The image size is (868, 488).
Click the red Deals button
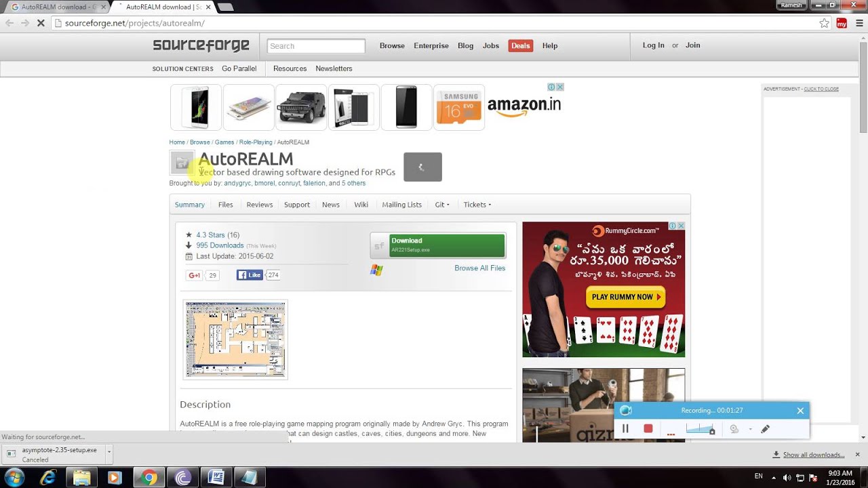coord(521,45)
